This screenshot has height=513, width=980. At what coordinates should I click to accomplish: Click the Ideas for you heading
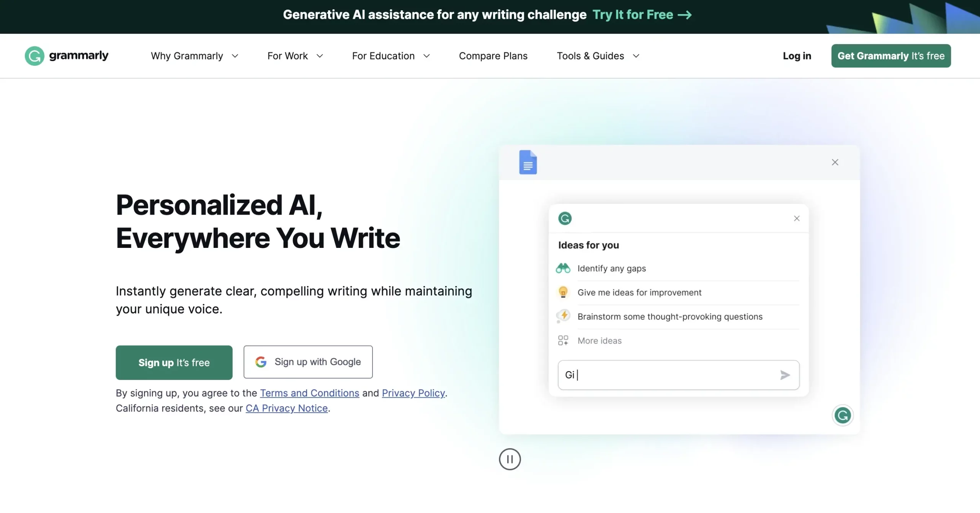(588, 245)
